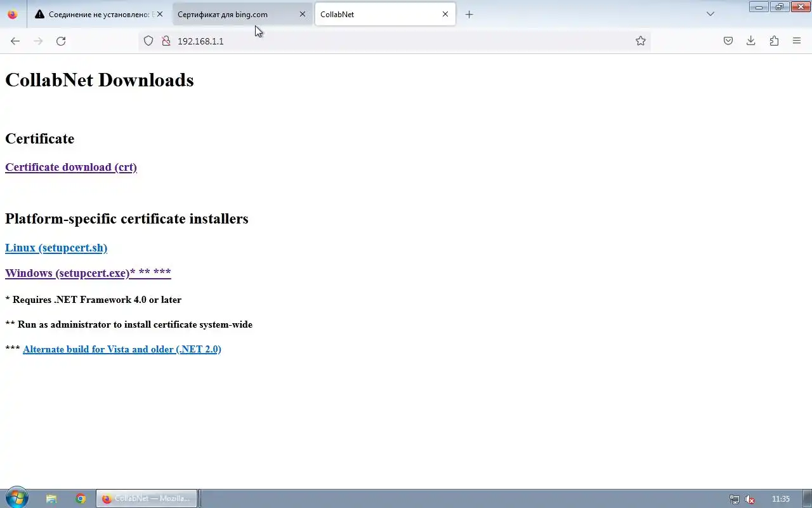Image resolution: width=812 pixels, height=508 pixels.
Task: Click the 'Certificate' section heading
Action: coord(39,138)
